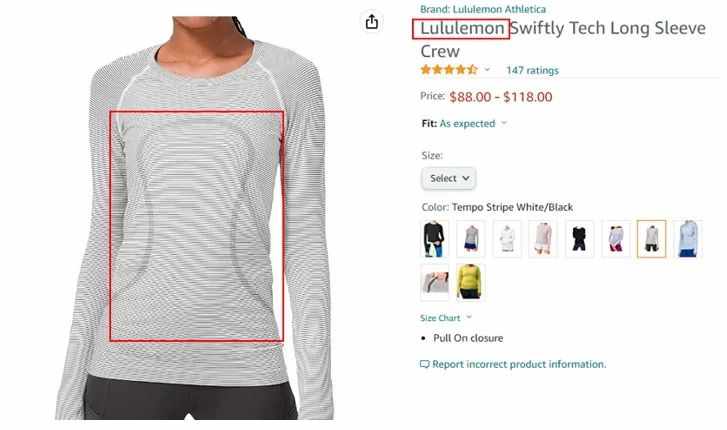
Task: Select the pink top color thumbnail
Action: [543, 239]
